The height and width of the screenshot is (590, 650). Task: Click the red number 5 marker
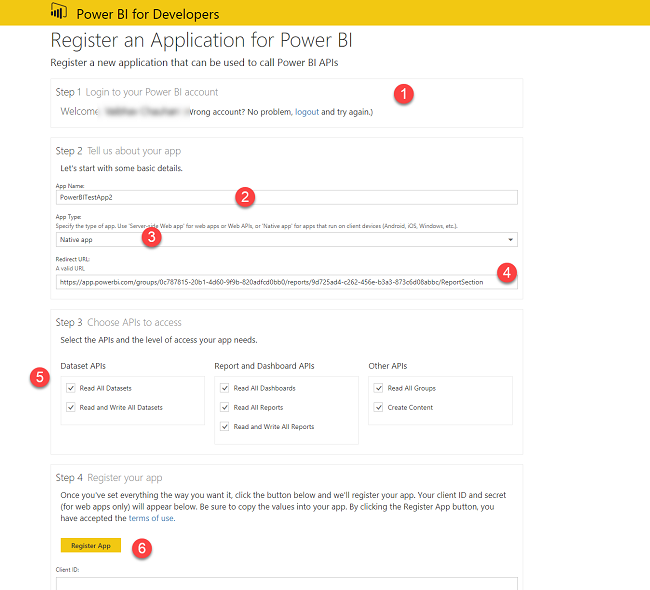[39, 378]
